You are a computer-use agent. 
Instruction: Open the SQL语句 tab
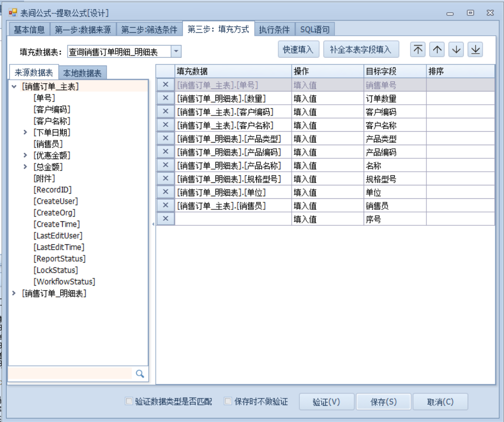click(315, 30)
